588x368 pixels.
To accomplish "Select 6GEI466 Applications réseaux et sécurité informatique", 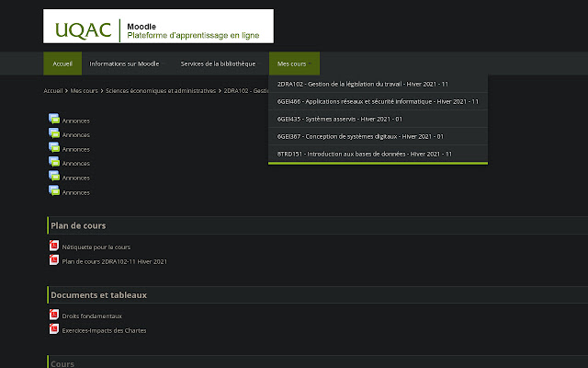I will 378,101.
